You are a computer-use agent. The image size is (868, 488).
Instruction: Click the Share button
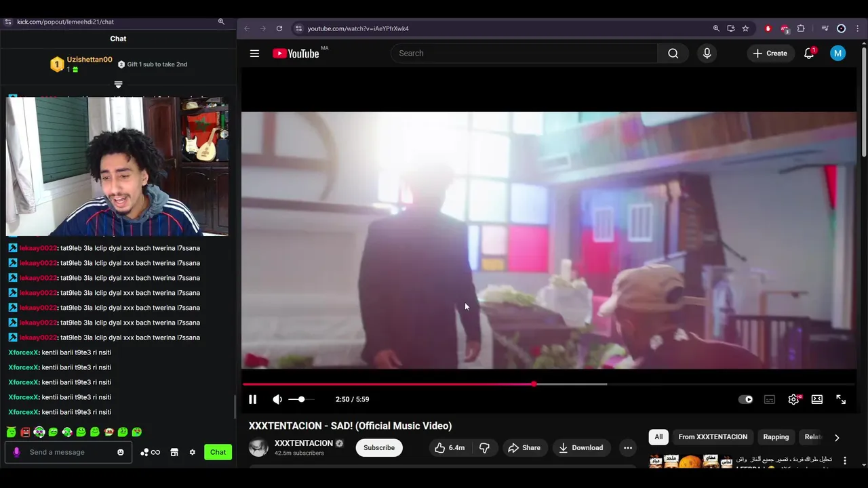point(524,447)
